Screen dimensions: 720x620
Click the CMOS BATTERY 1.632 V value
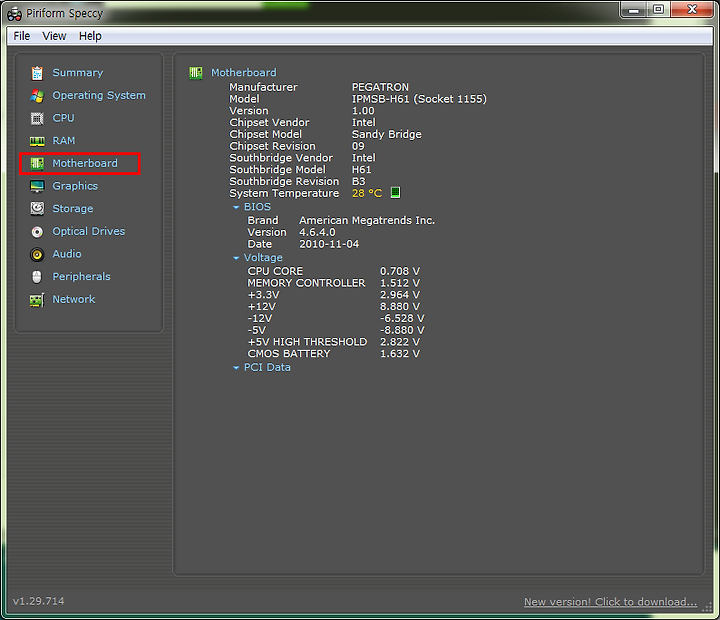[x=400, y=354]
